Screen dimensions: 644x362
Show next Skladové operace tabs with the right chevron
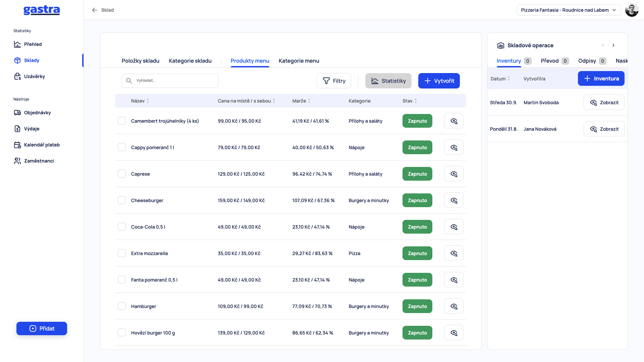point(613,45)
